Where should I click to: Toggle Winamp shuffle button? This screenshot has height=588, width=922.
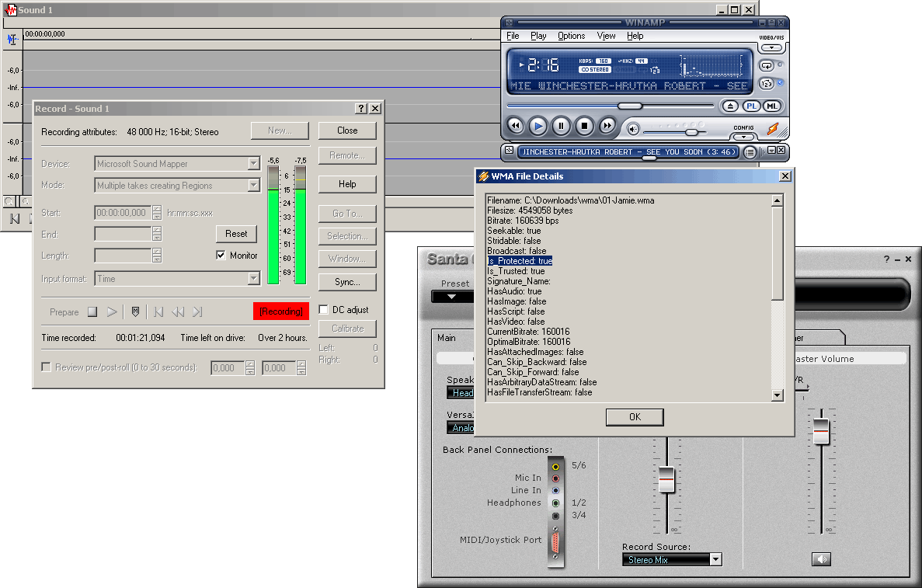pos(767,83)
